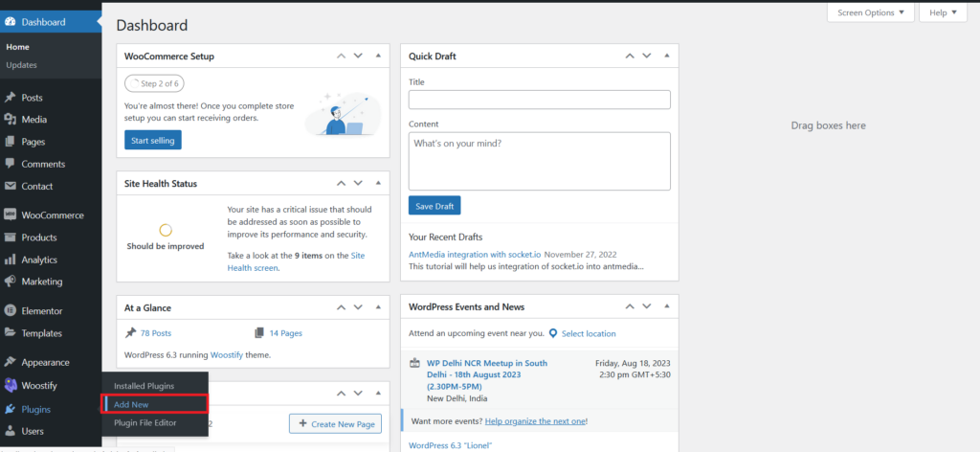Open Plugin File Editor submenu item

[145, 422]
